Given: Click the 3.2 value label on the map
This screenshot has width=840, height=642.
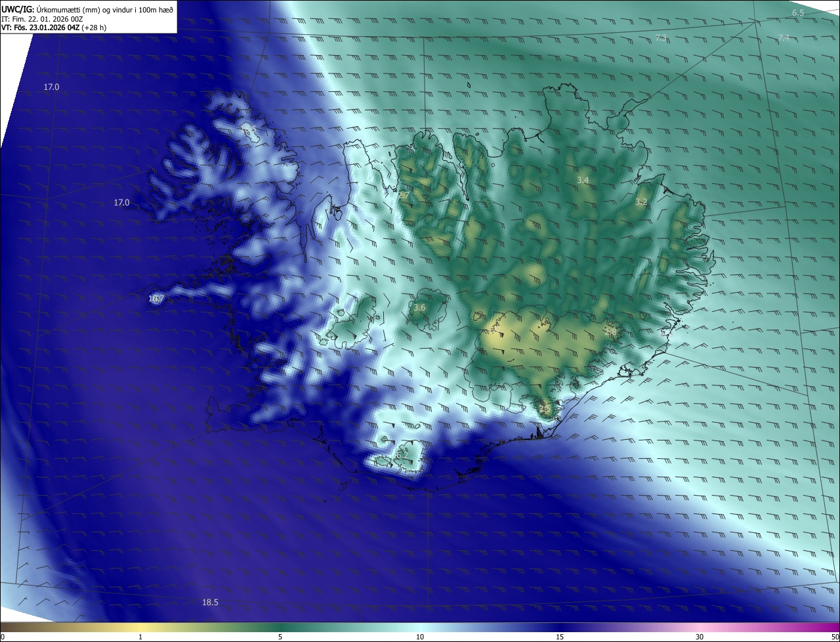Looking at the screenshot, I should point(641,202).
